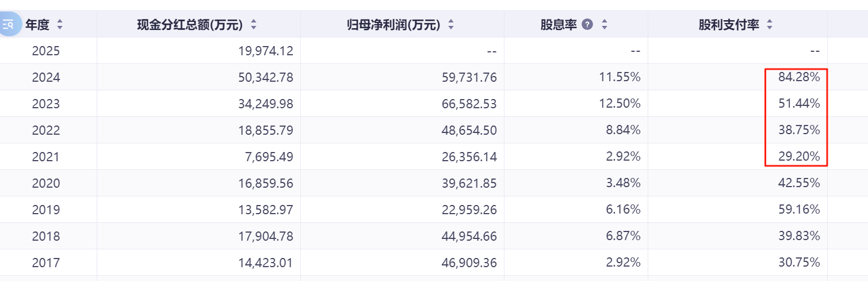Click the 年度 column header label

point(37,25)
